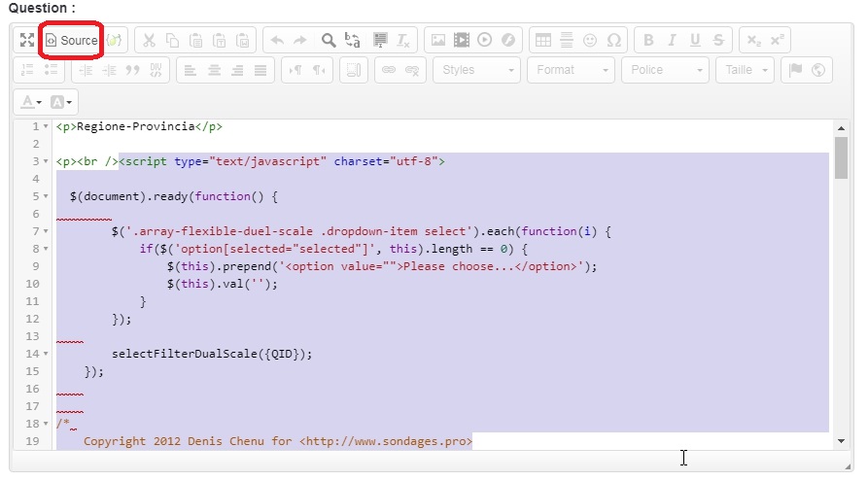Toggle Subscript formatting

click(x=754, y=40)
